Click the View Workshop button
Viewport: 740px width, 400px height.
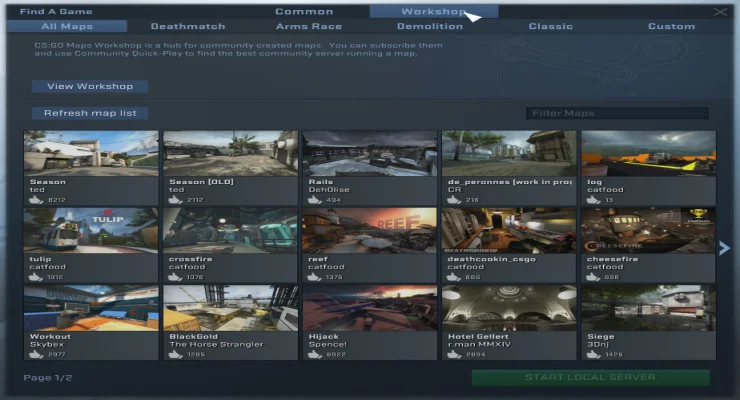[x=90, y=86]
